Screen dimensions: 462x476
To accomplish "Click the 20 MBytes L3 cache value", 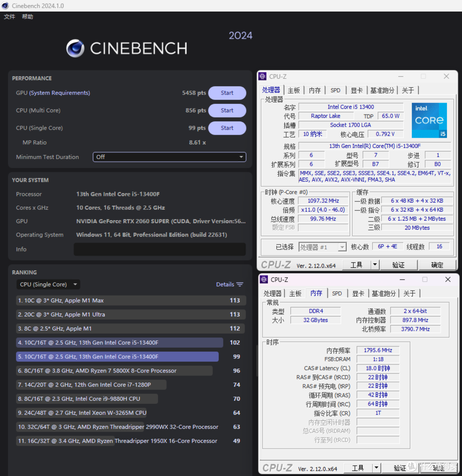I will (417, 228).
